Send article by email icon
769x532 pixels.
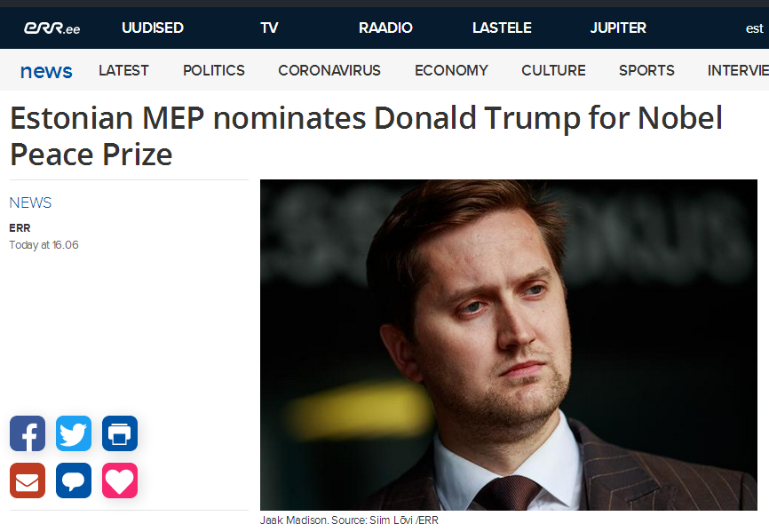[28, 480]
